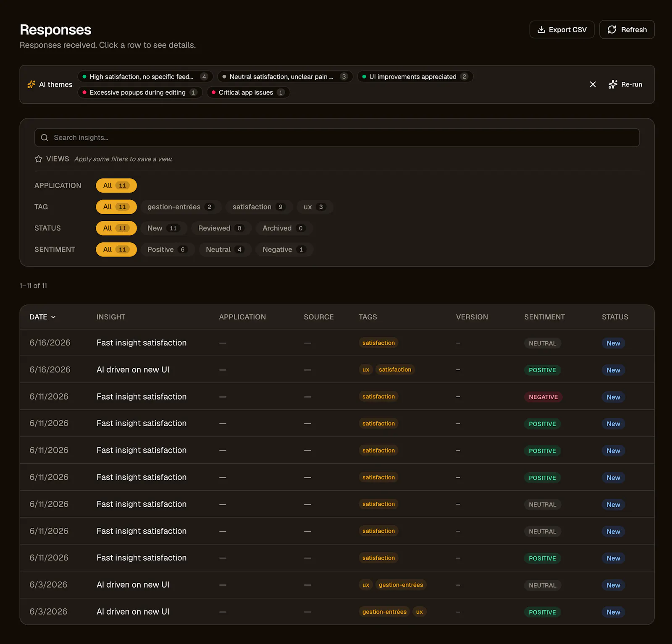Screen dimensions: 672x644
Task: Select All in the Tag filter
Action: point(116,207)
